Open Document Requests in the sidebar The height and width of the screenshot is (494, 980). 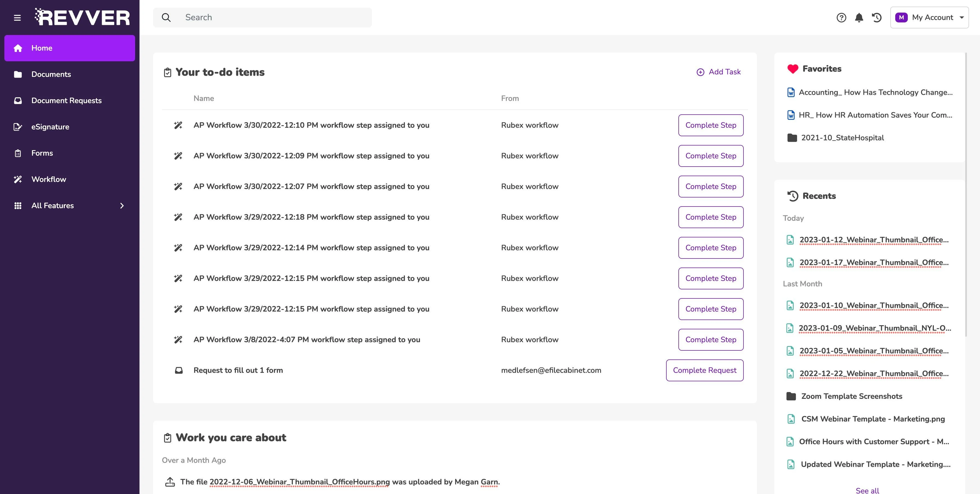[66, 100]
